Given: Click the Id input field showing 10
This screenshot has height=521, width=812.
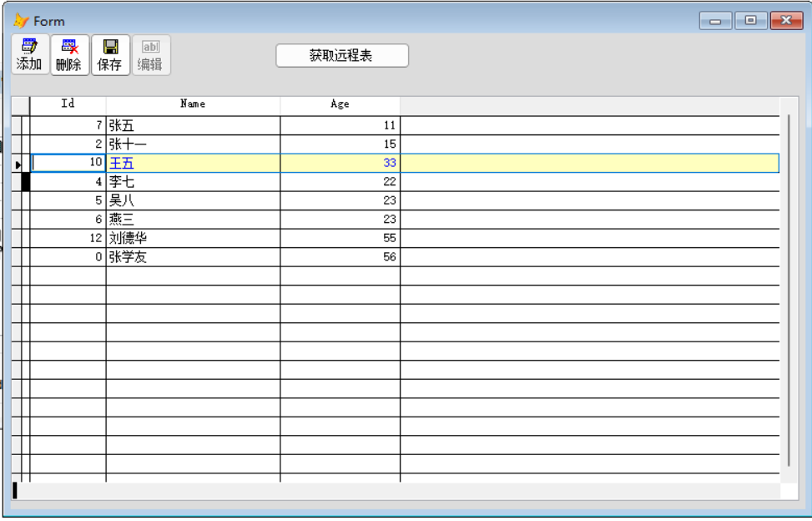Looking at the screenshot, I should click(68, 163).
